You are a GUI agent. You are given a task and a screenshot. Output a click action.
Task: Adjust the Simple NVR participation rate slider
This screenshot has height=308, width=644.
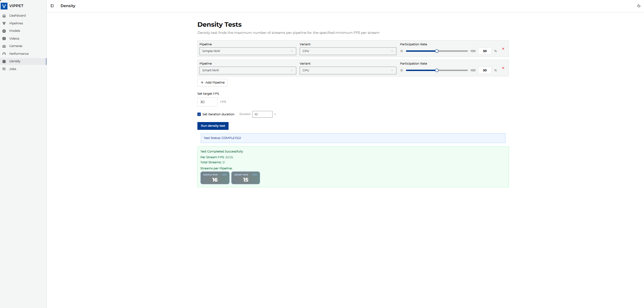[x=436, y=51]
